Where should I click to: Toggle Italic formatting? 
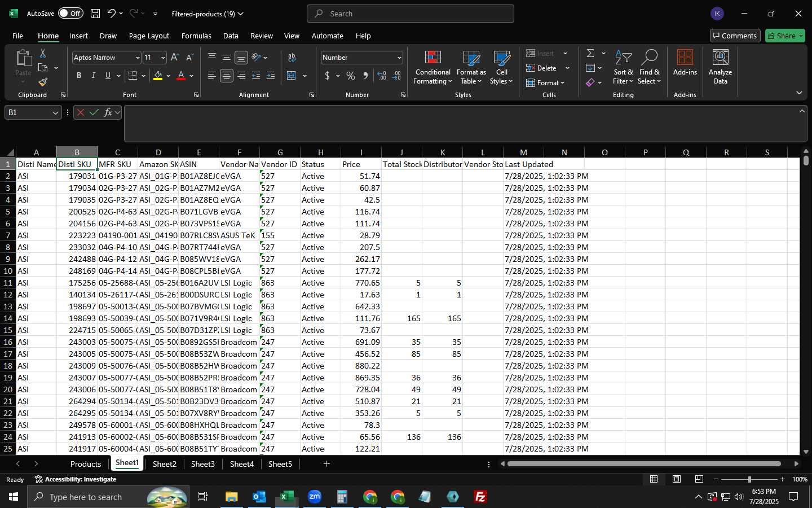point(94,76)
